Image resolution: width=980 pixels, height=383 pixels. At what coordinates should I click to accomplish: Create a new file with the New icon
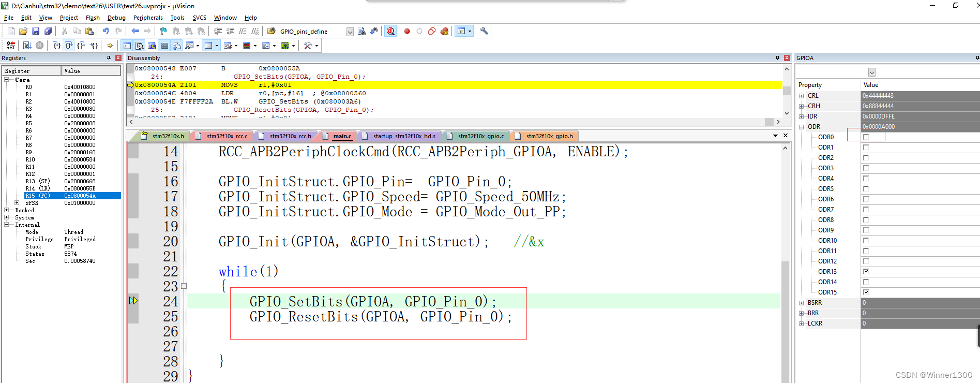pyautogui.click(x=11, y=31)
